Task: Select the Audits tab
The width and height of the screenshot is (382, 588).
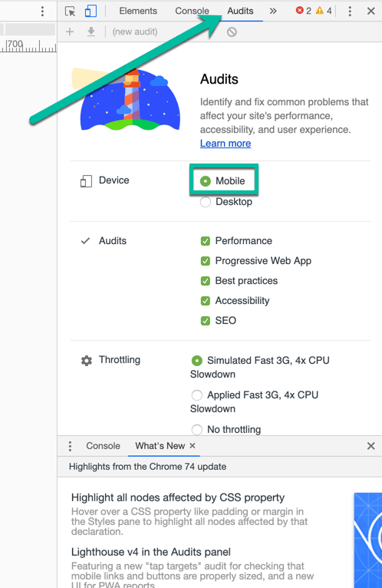Action: pyautogui.click(x=240, y=12)
